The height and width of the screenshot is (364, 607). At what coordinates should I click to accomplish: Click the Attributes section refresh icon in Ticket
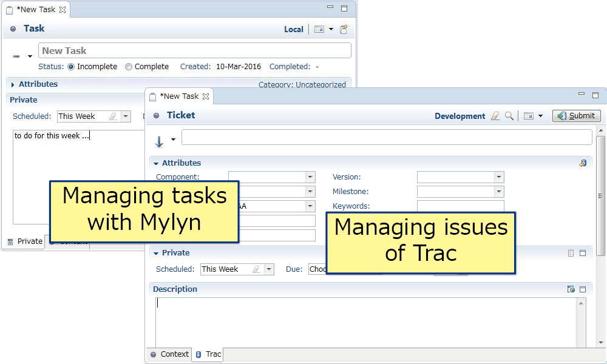coord(583,163)
